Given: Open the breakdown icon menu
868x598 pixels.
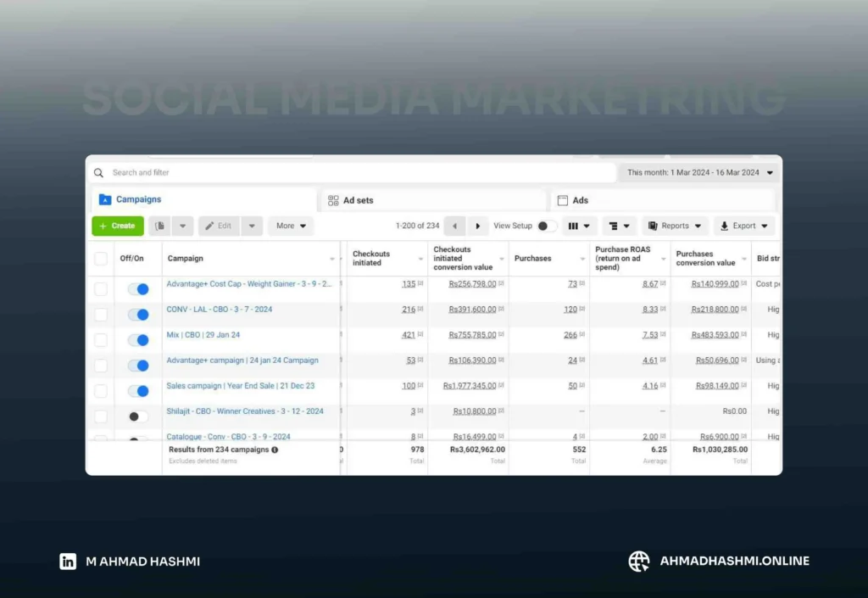Looking at the screenshot, I should [619, 226].
